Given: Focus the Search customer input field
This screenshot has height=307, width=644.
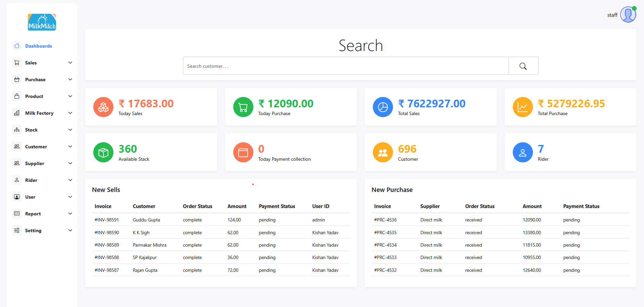Looking at the screenshot, I should 345,66.
